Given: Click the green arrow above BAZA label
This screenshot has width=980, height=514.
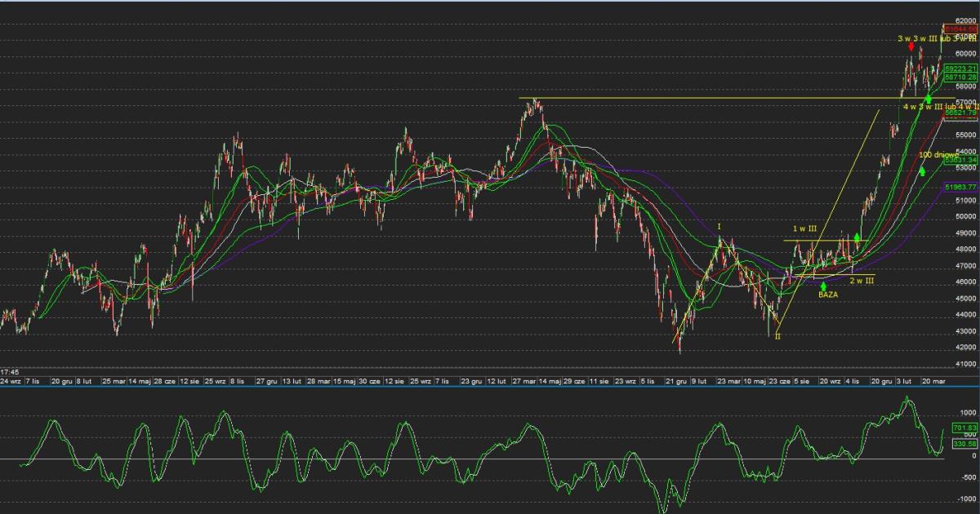Looking at the screenshot, I should click(823, 286).
